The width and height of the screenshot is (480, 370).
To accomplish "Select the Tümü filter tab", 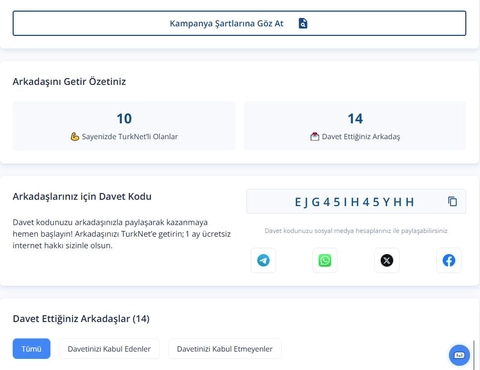I will 31,349.
